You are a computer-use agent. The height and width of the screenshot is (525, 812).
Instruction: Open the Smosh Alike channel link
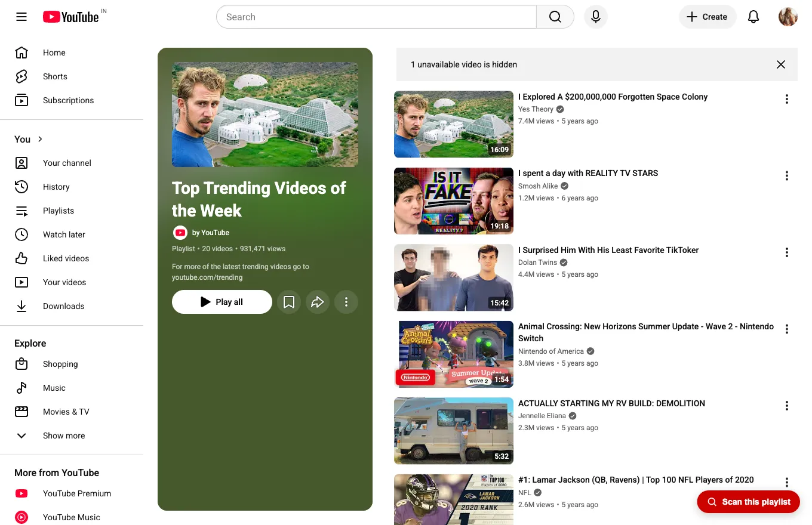538,186
